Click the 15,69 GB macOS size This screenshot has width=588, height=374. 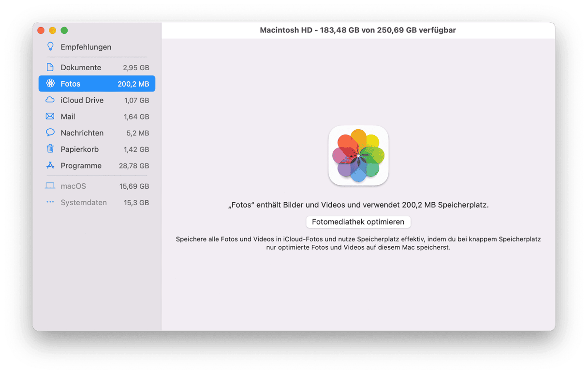point(134,186)
